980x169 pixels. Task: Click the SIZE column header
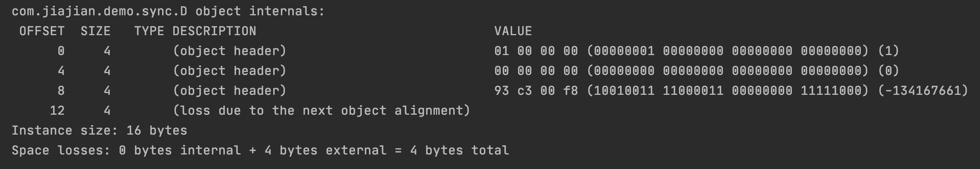(95, 31)
